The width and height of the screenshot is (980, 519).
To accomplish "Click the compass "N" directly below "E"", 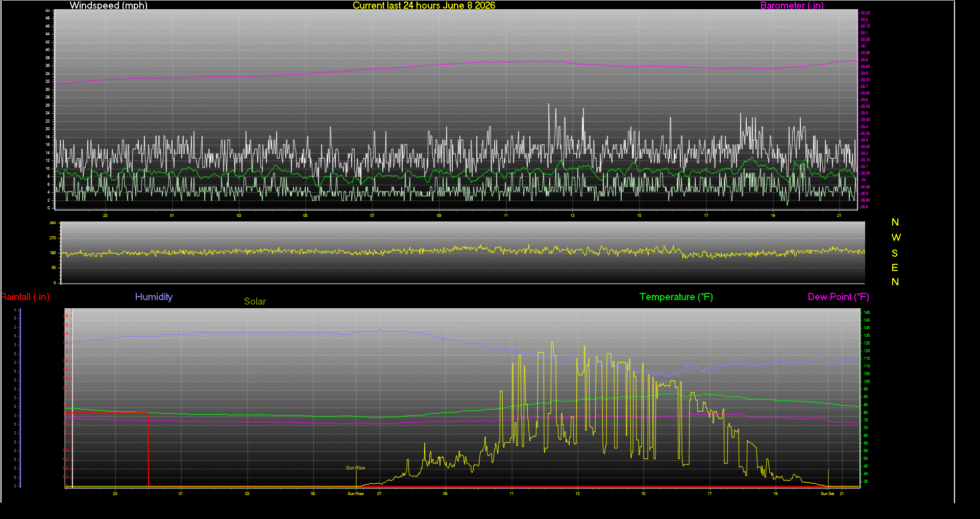I will pyautogui.click(x=895, y=282).
